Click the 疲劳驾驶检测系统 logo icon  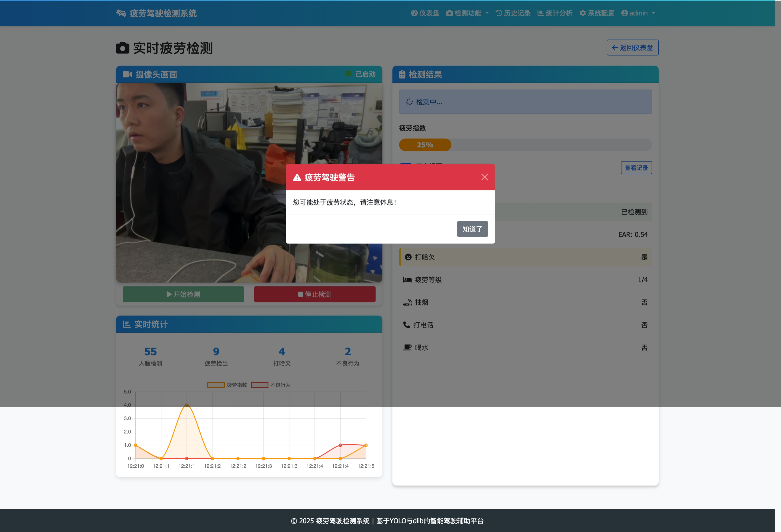click(121, 13)
